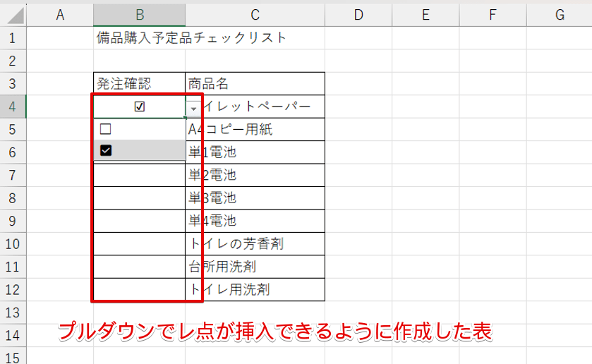Click title cell 備品購入予定品チェックリスト
The height and width of the screenshot is (364, 592).
192,38
